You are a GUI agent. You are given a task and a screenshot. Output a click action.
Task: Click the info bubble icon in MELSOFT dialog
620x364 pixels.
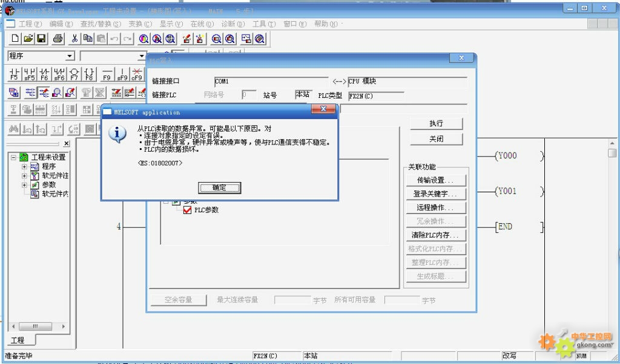117,134
